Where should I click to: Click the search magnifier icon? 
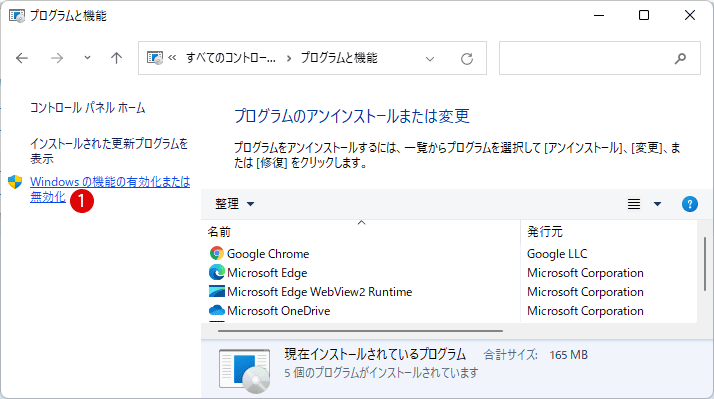[x=680, y=58]
